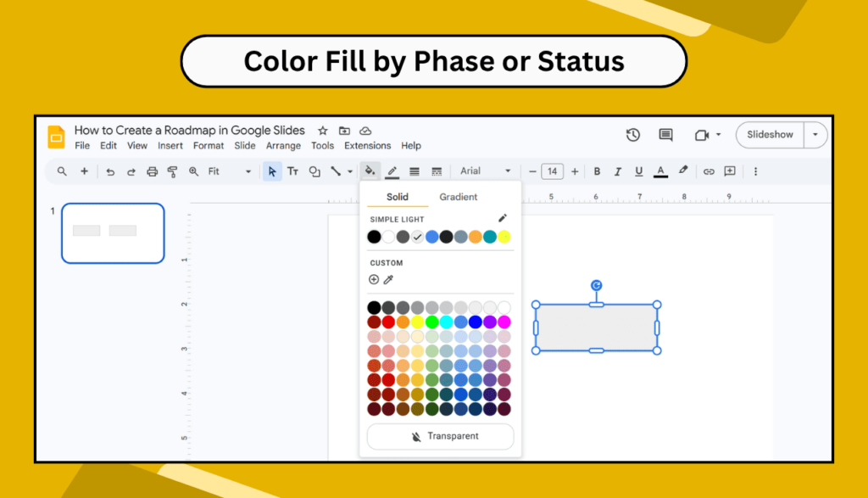Open the Slide menu

click(245, 146)
